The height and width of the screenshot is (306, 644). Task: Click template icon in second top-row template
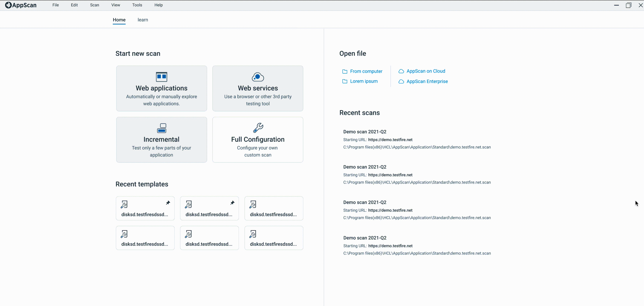pyautogui.click(x=188, y=204)
